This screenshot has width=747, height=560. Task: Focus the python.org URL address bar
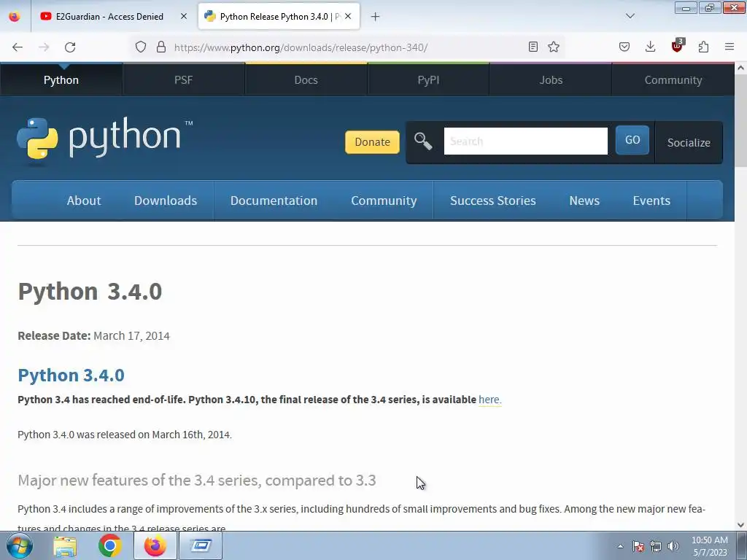coord(301,47)
